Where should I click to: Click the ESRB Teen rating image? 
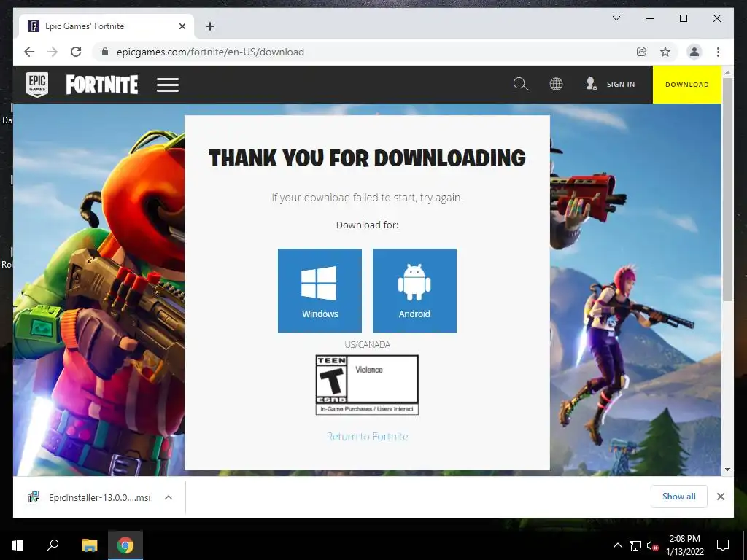(368, 385)
